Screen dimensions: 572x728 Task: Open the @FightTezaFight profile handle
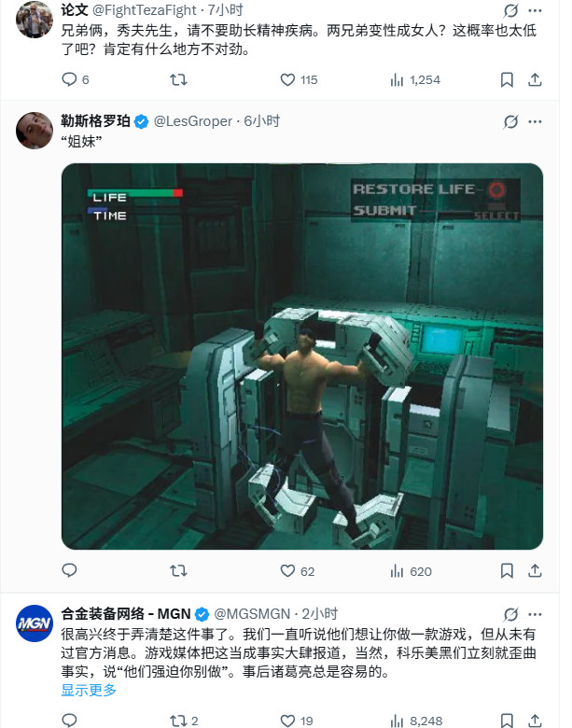click(x=145, y=9)
